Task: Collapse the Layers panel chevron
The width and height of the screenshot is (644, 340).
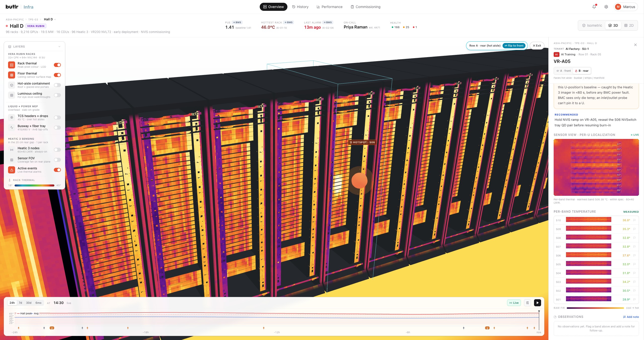Action: coord(59,47)
